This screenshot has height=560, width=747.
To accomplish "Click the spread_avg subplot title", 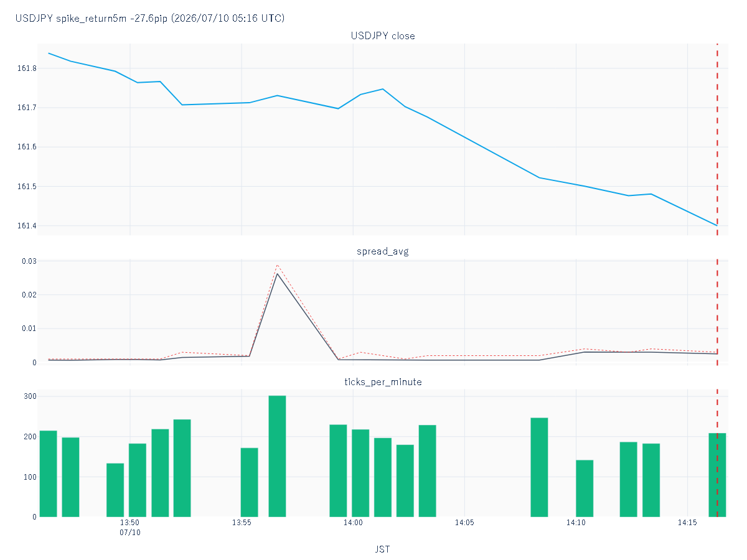I will point(383,251).
